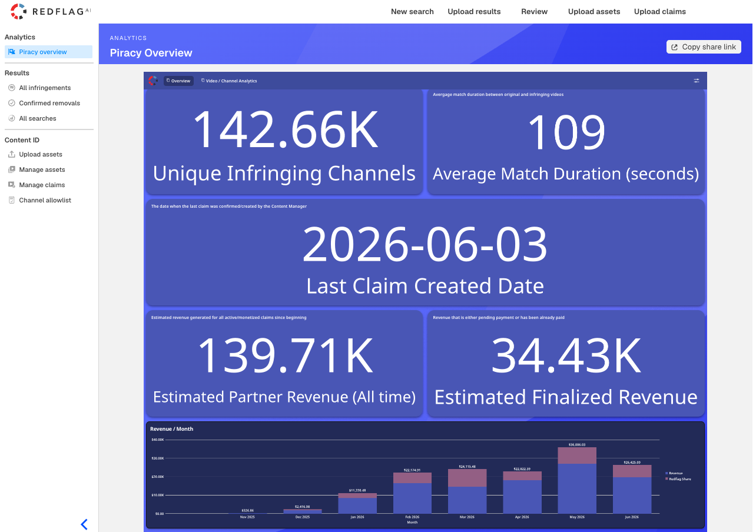Go to Upload results in top navigation
Screen dimensions: 756x532
tap(474, 12)
